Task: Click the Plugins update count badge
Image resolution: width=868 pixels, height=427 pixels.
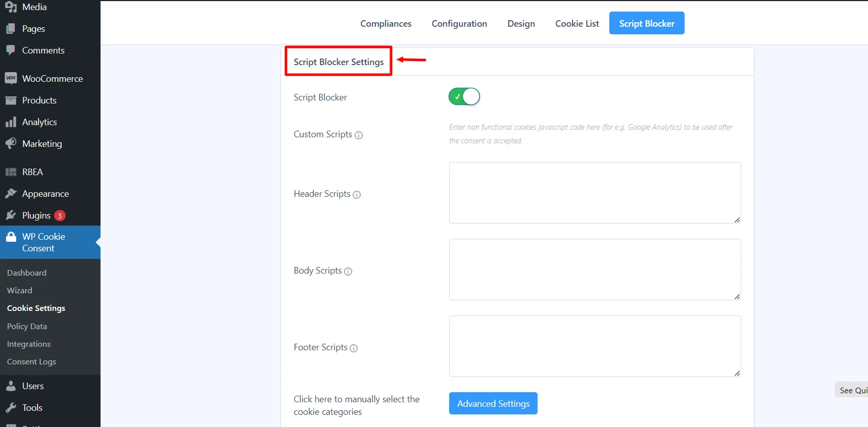Action: click(x=60, y=216)
